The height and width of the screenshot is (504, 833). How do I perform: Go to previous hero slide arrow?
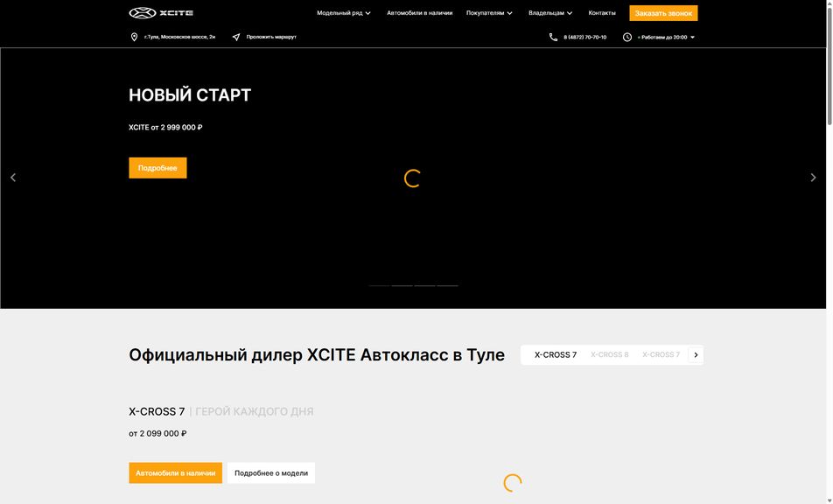(13, 178)
